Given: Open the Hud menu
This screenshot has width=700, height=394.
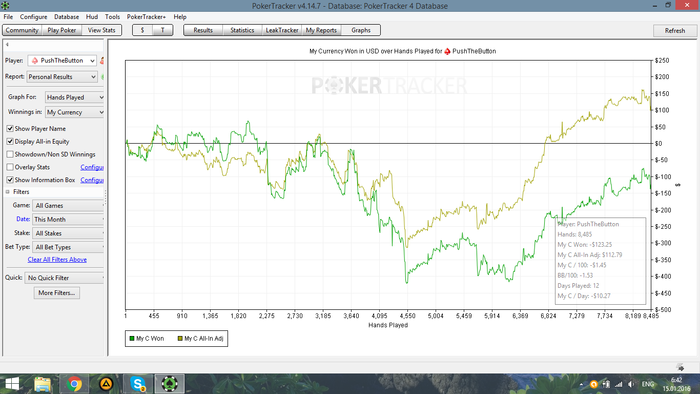Looking at the screenshot, I should click(92, 17).
